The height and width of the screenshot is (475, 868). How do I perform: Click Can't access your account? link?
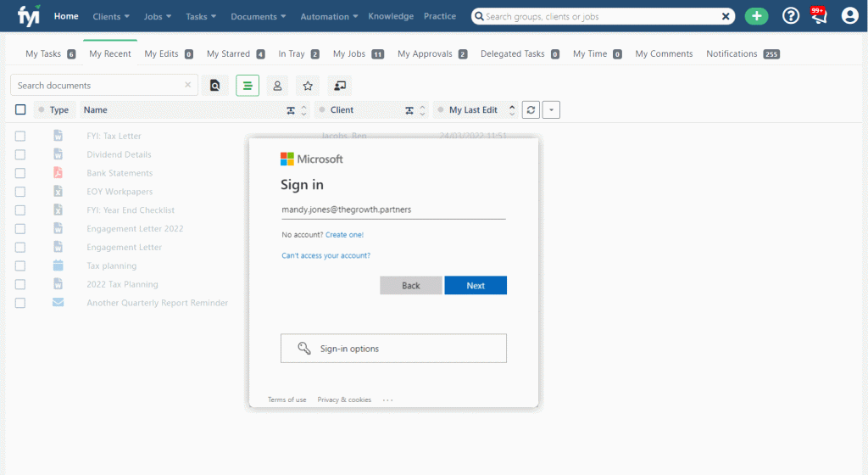[x=326, y=255]
